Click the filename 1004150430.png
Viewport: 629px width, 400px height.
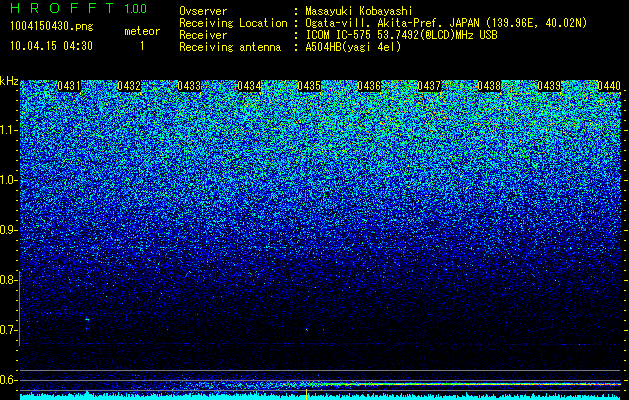click(52, 26)
